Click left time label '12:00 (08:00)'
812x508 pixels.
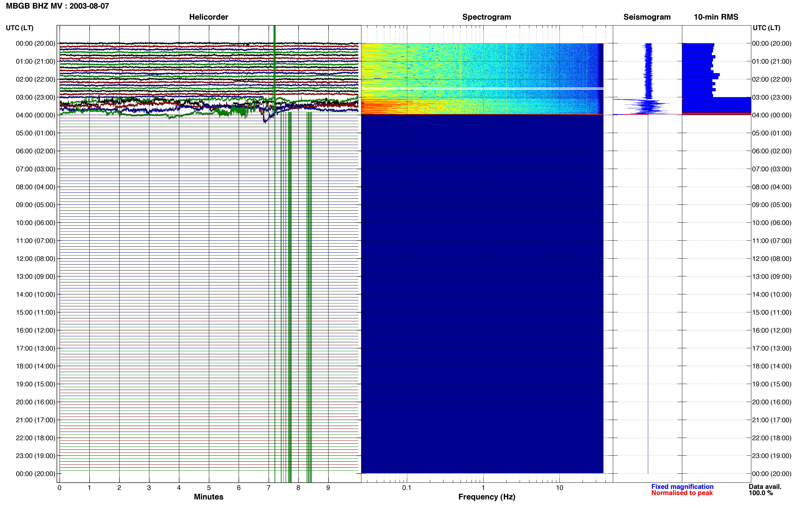36,259
